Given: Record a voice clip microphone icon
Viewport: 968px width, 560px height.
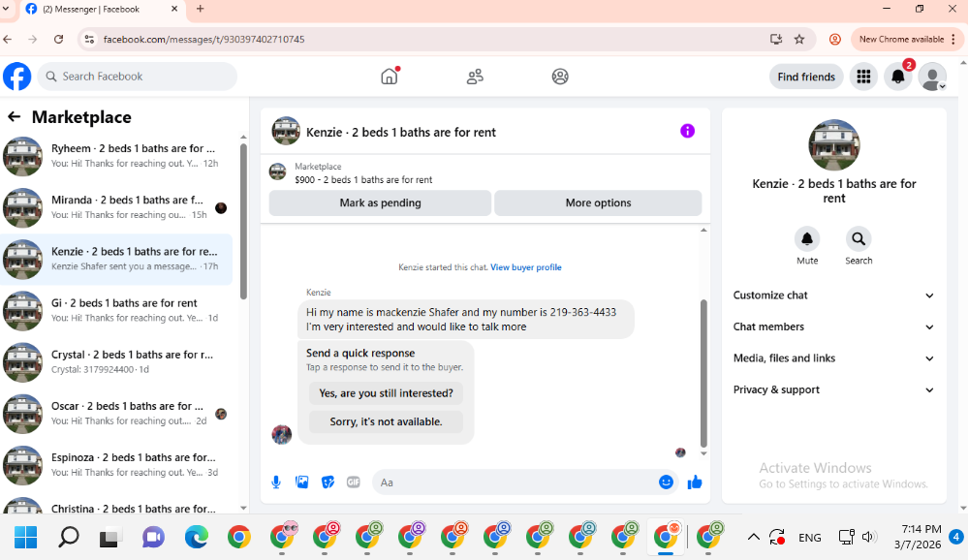Looking at the screenshot, I should 276,482.
